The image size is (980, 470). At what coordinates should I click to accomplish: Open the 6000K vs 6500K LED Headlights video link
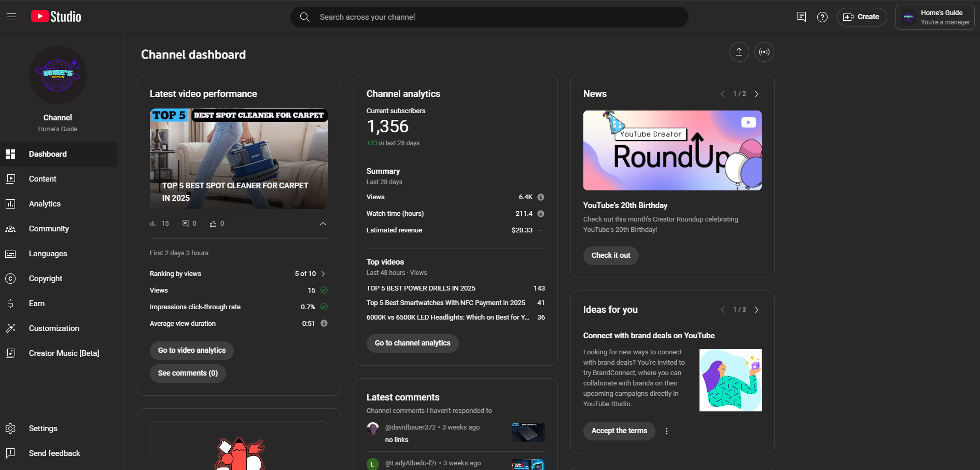click(x=448, y=317)
